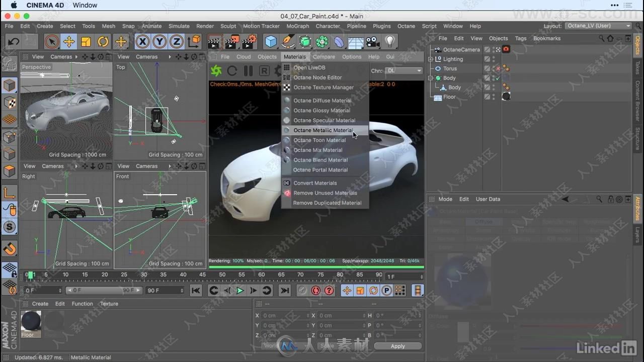Adjust the 0 F to 90 F range slider
The image size is (644, 362).
click(104, 290)
